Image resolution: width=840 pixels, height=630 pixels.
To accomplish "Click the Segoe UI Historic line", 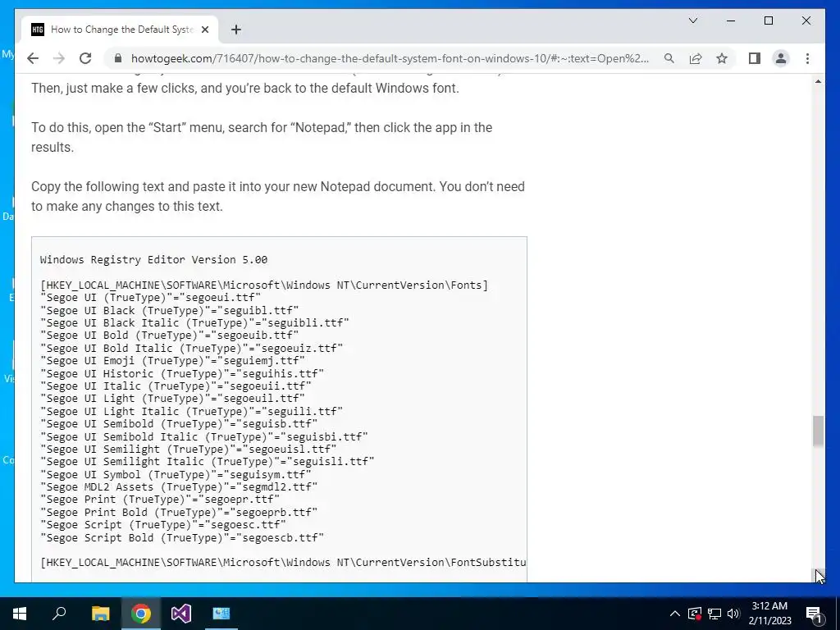I will [x=182, y=374].
